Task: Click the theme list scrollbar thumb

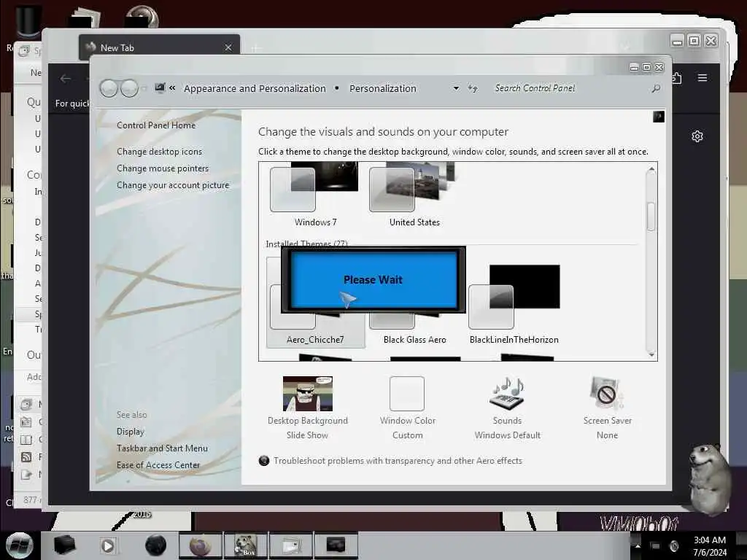Action: click(x=651, y=217)
